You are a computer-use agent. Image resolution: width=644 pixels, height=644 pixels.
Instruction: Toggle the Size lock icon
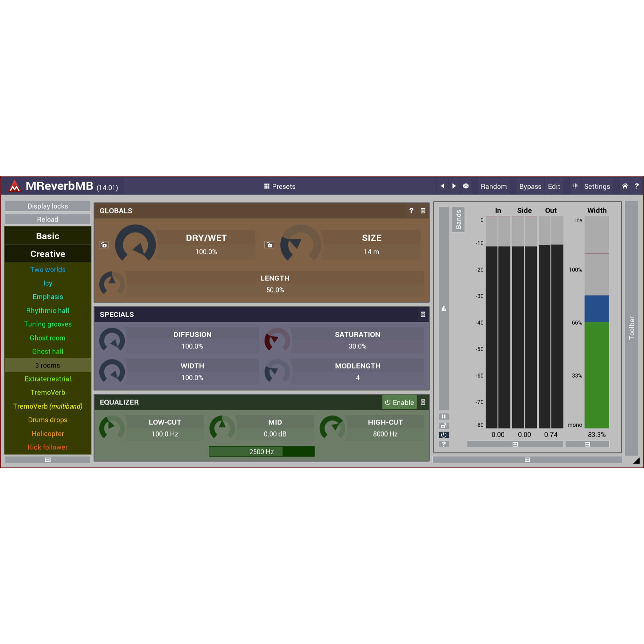click(269, 245)
